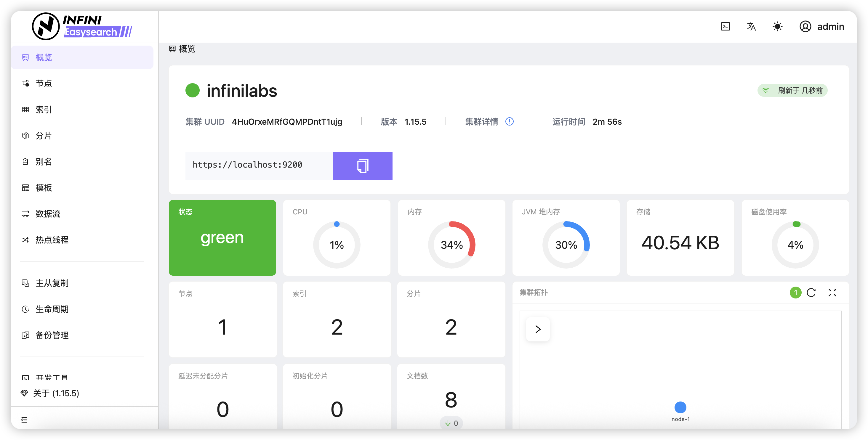
Task: Refresh the 集群拓扑 topology view
Action: tap(811, 293)
